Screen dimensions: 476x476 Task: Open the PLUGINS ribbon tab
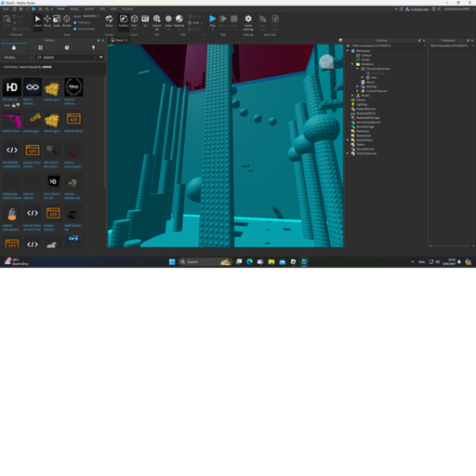[x=127, y=9]
